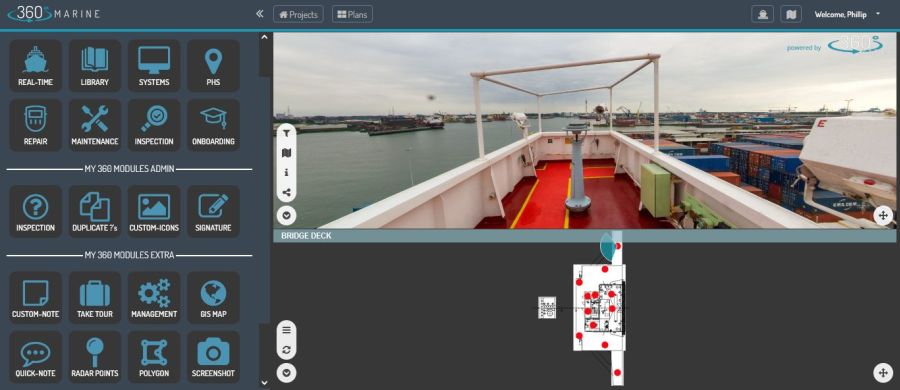The width and height of the screenshot is (900, 390).
Task: Open the Real-Time ship module
Action: pyautogui.click(x=36, y=65)
